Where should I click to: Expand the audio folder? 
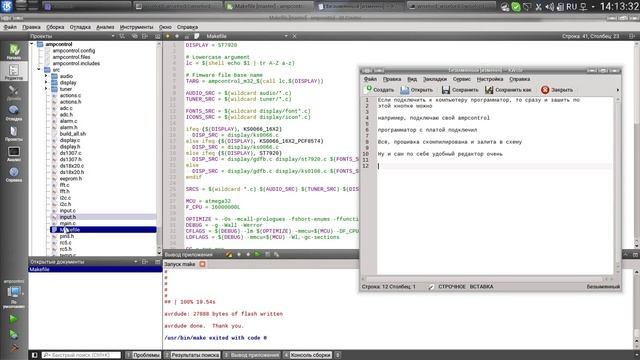pyautogui.click(x=46, y=76)
